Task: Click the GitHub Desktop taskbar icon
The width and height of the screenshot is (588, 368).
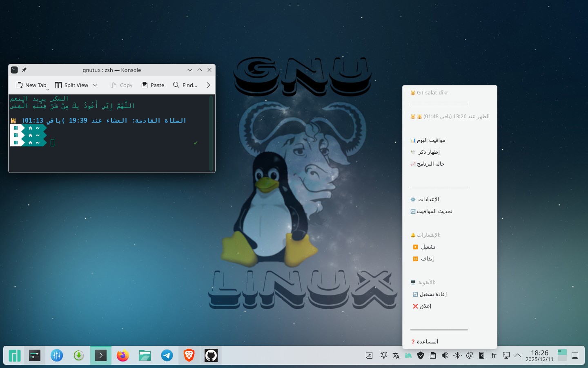Action: click(x=211, y=356)
